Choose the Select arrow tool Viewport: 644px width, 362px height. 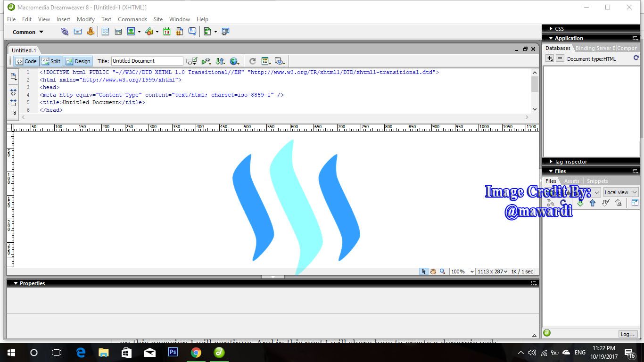click(424, 271)
